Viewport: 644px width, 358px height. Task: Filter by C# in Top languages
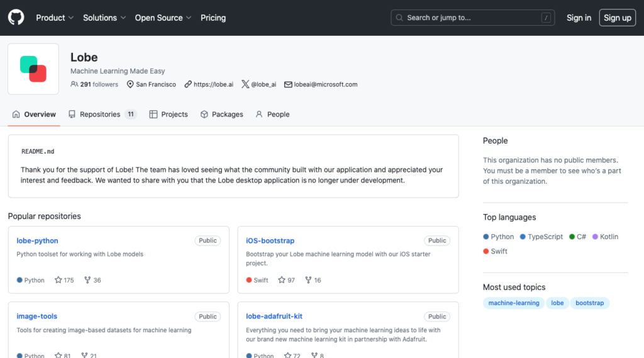coord(577,237)
